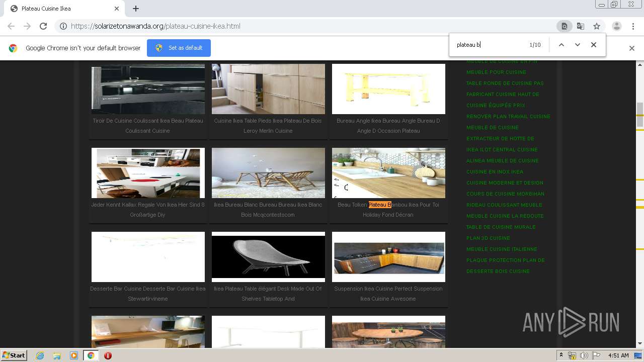644x362 pixels.
Task: Open Jeder Kennt Kallax Regale image
Action: [x=148, y=173]
